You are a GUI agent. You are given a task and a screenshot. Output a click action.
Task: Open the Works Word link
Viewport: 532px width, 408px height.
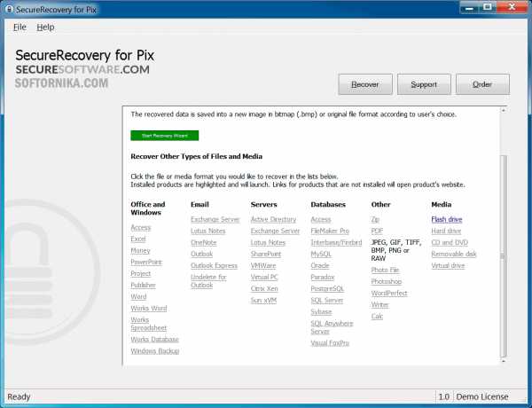(x=149, y=308)
